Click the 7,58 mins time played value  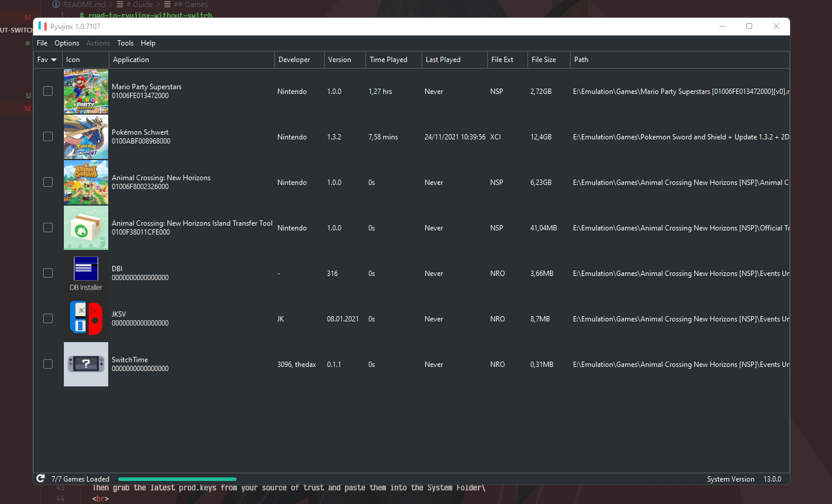point(383,137)
